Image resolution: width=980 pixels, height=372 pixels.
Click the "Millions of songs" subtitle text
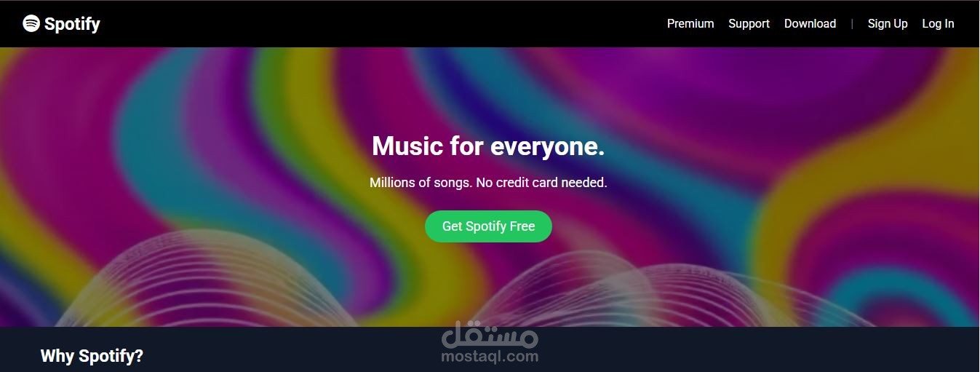[488, 183]
